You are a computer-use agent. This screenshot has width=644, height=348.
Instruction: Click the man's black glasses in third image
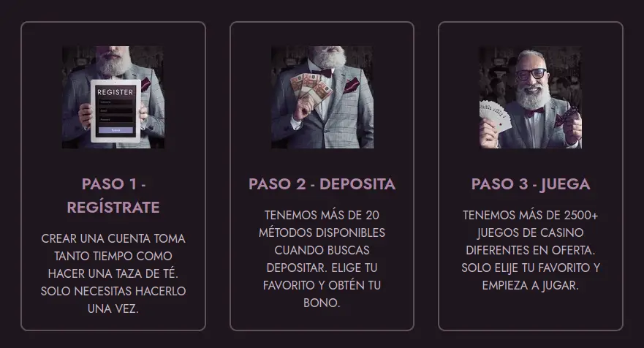(x=531, y=75)
